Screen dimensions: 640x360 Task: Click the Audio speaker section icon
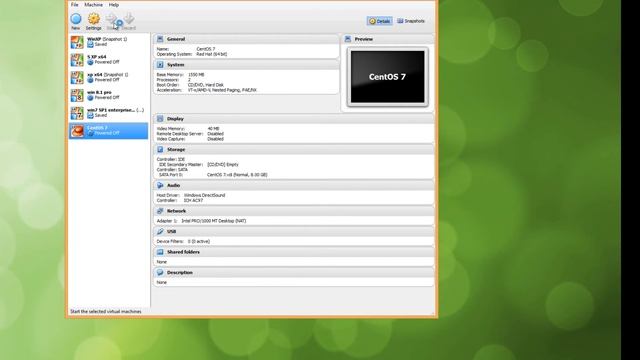pos(160,185)
